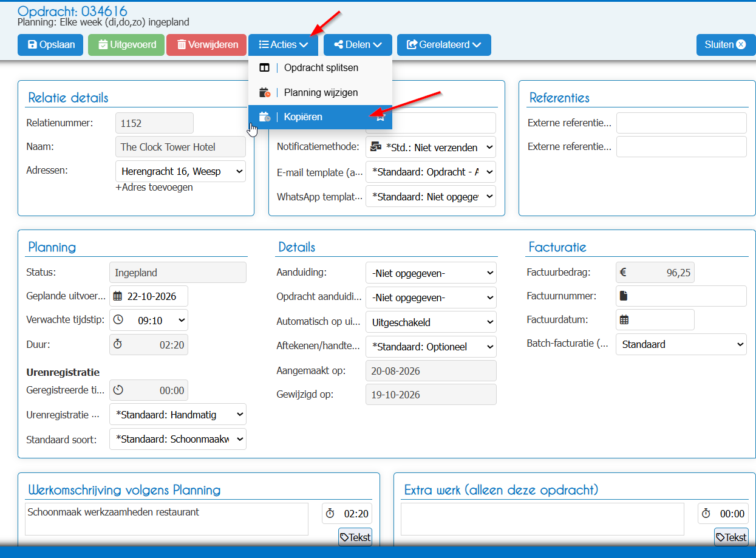Open the Adressen dropdown showing Herengracht 16
The image size is (756, 558).
180,171
